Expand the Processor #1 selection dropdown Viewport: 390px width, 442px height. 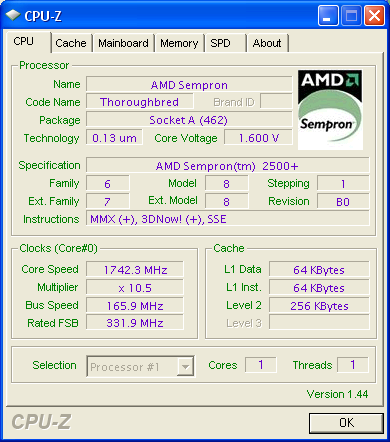[x=185, y=367]
